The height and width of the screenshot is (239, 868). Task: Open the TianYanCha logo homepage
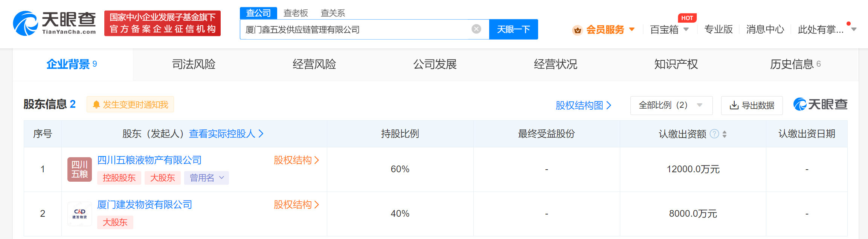55,23
